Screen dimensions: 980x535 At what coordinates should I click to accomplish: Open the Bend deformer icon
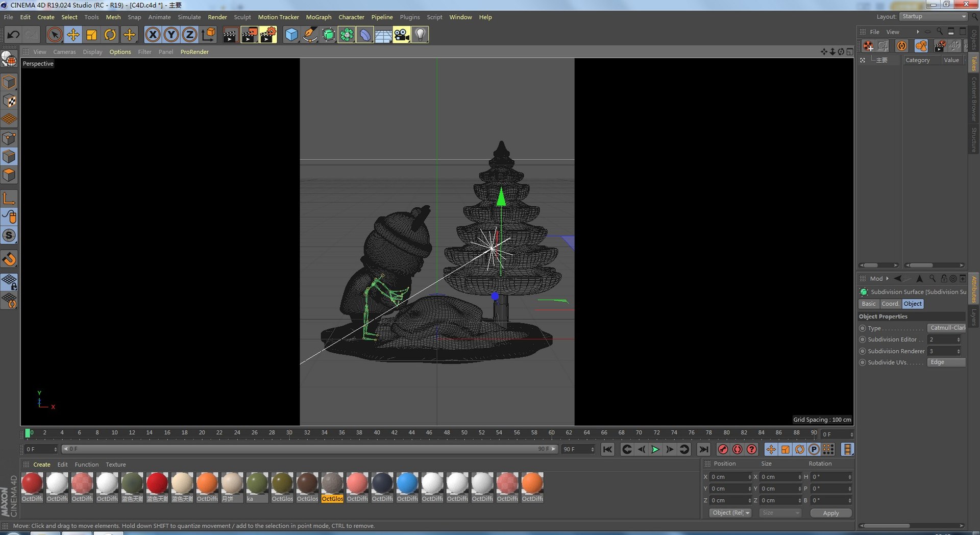coord(365,35)
